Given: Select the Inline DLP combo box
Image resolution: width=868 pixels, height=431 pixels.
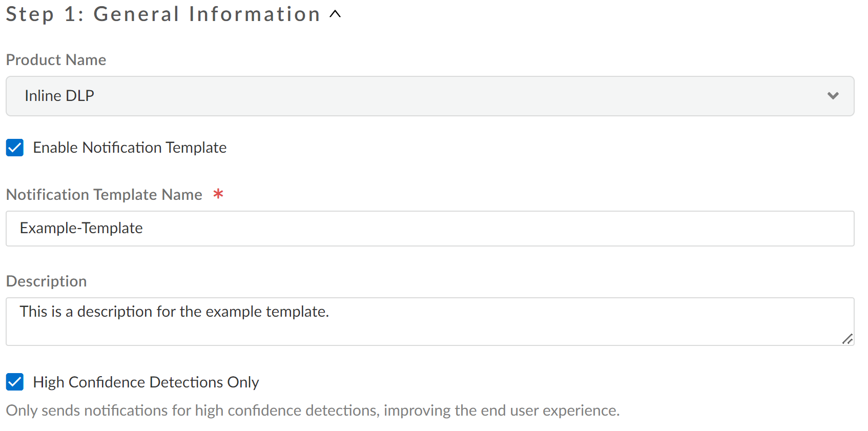Looking at the screenshot, I should (x=410, y=96).
